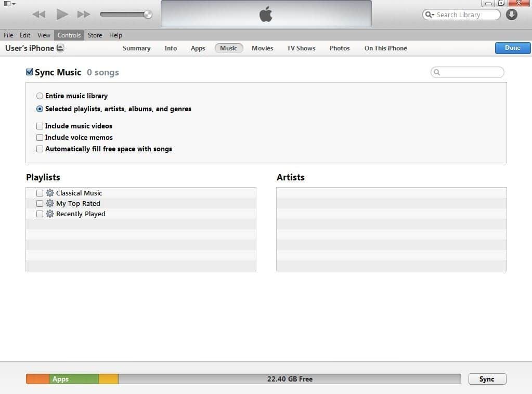Click the Apple logo in display panel

click(266, 15)
